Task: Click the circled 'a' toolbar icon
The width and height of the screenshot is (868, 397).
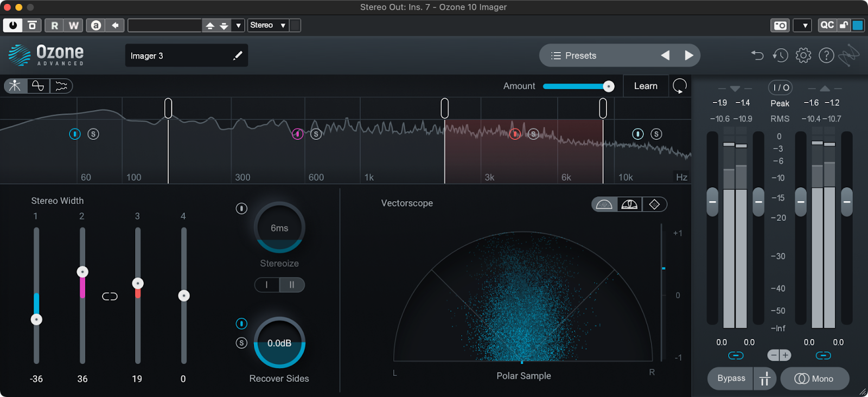Action: (96, 25)
